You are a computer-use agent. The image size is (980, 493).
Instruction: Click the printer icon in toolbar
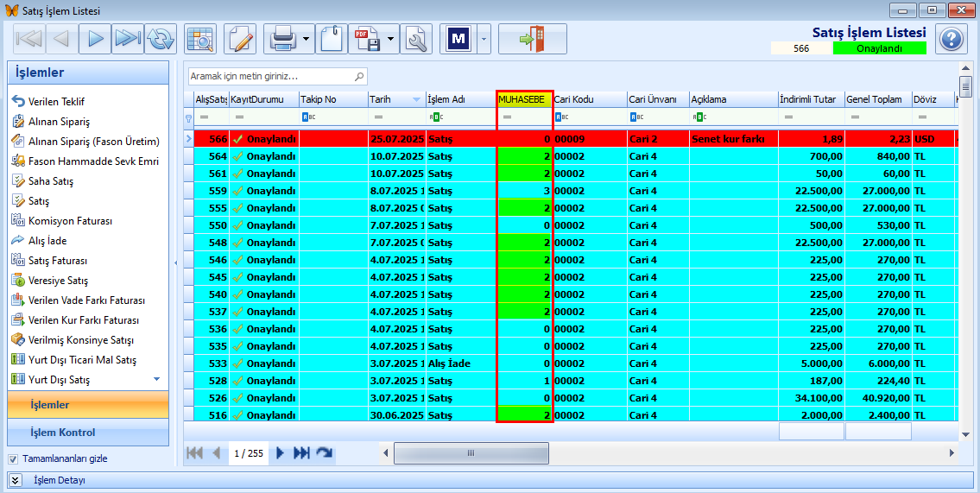click(282, 39)
